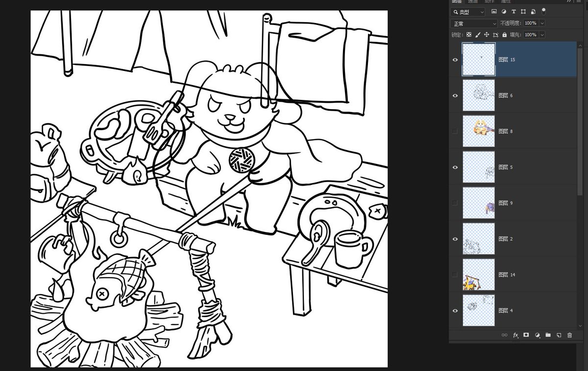
Task: Open the fx layer style menu
Action: tap(515, 335)
